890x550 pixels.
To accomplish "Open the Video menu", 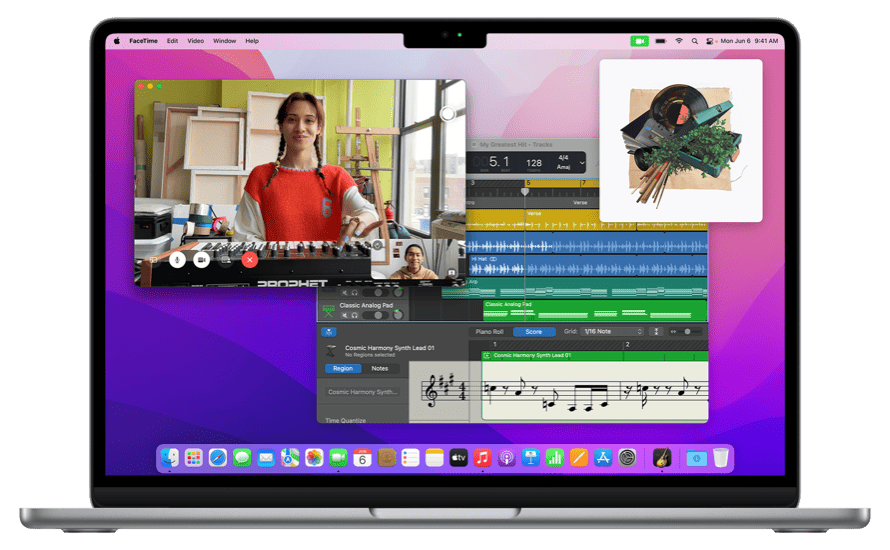I will [x=196, y=41].
